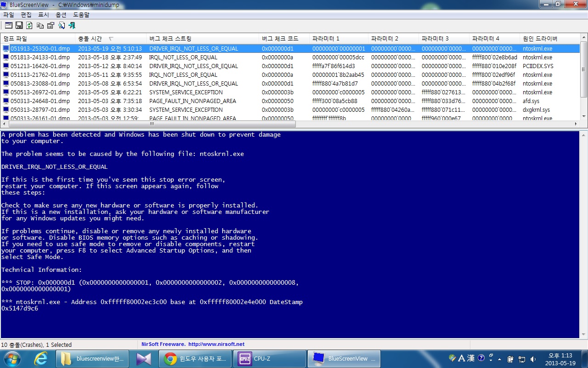Screen dimensions: 588x368
Task: Click the Exit door toolbar icon
Action: click(72, 25)
